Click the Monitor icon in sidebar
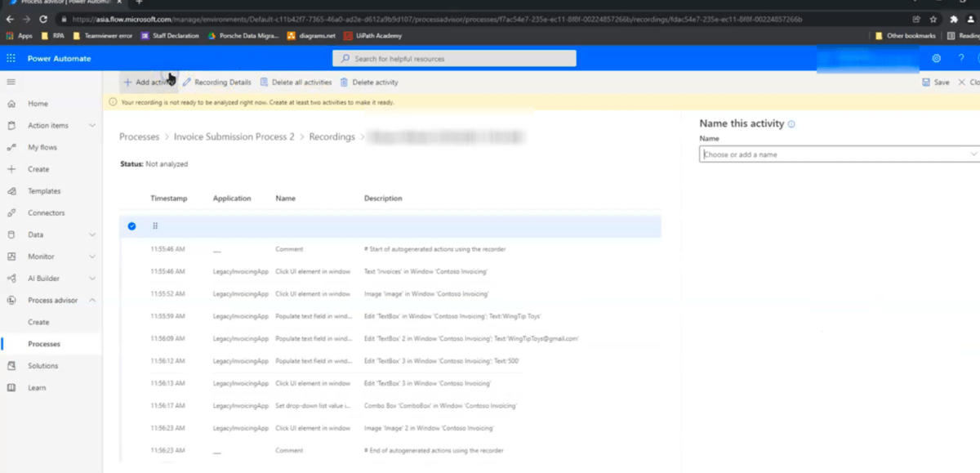This screenshot has width=980, height=473. (11, 257)
